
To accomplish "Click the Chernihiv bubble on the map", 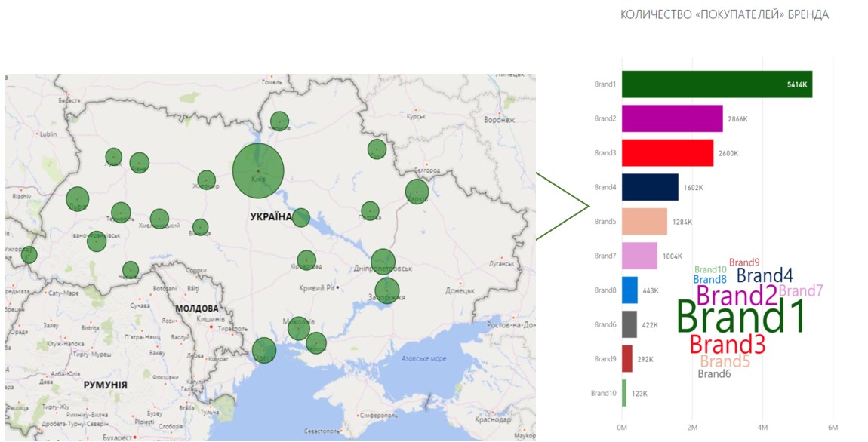I will (280, 121).
